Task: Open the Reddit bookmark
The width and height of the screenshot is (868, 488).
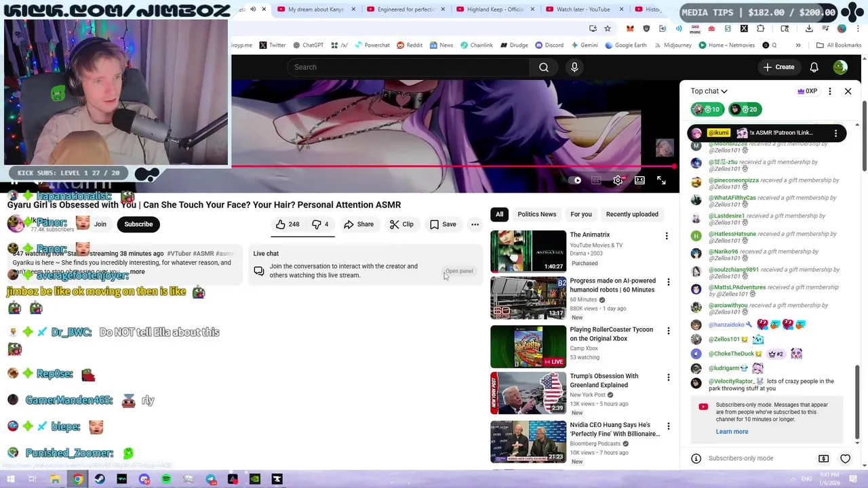Action: point(410,45)
